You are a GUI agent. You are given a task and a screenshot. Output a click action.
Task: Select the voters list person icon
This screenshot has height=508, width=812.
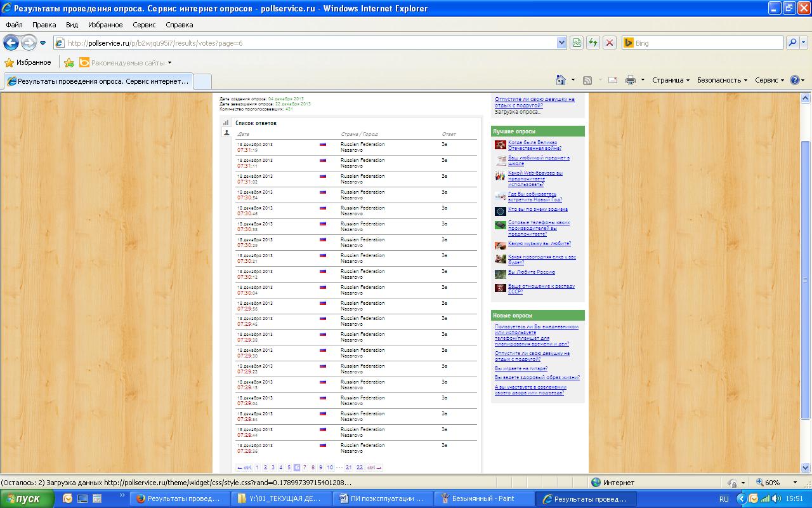click(226, 133)
